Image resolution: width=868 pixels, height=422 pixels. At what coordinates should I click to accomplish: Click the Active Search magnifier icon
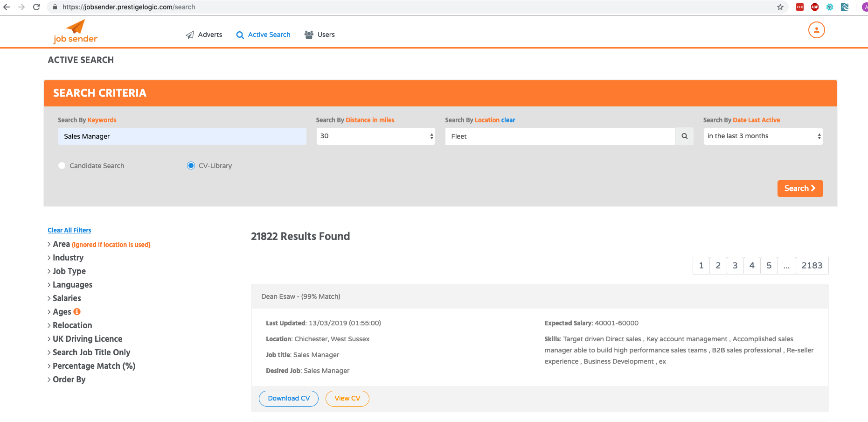coord(240,35)
